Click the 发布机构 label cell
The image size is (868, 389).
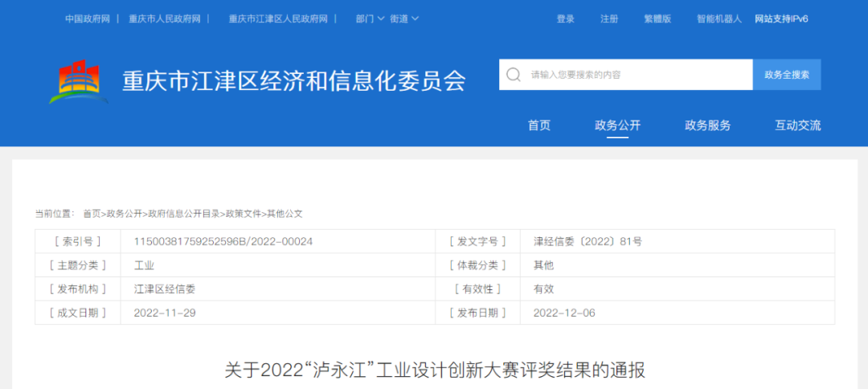pos(78,289)
